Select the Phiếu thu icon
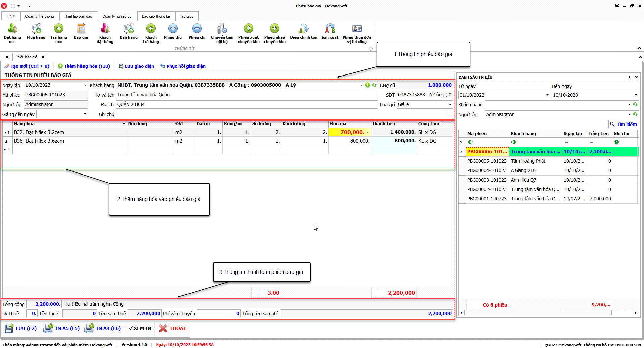This screenshot has width=644, height=348. click(173, 29)
